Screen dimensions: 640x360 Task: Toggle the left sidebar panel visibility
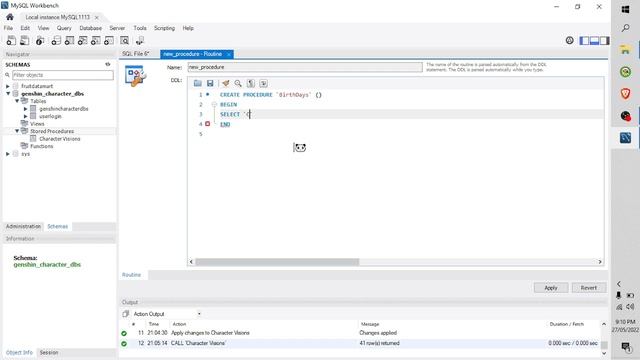coord(584,40)
